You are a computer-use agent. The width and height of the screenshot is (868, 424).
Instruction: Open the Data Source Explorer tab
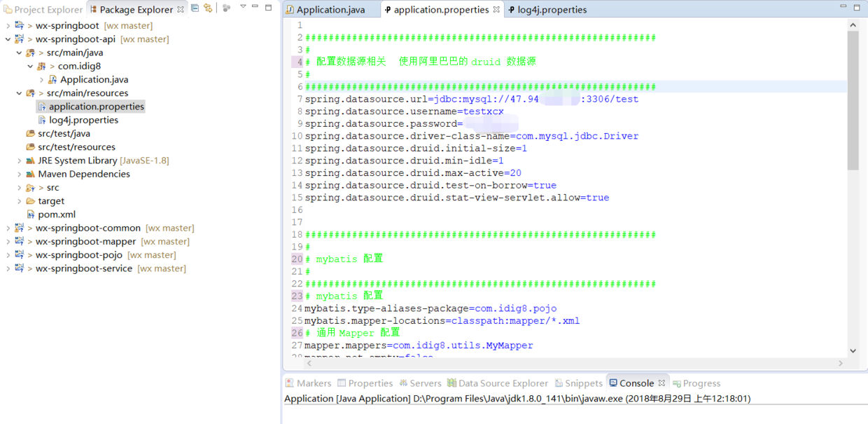(x=498, y=383)
